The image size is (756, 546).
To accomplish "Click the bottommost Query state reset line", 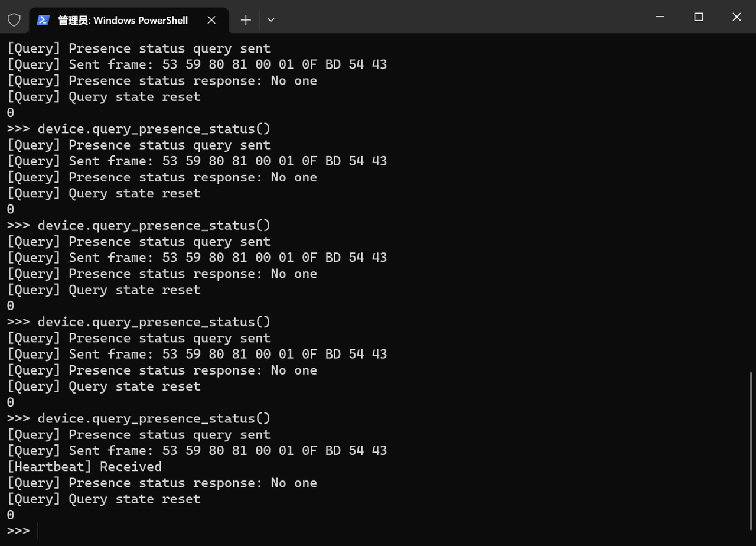I will point(104,499).
